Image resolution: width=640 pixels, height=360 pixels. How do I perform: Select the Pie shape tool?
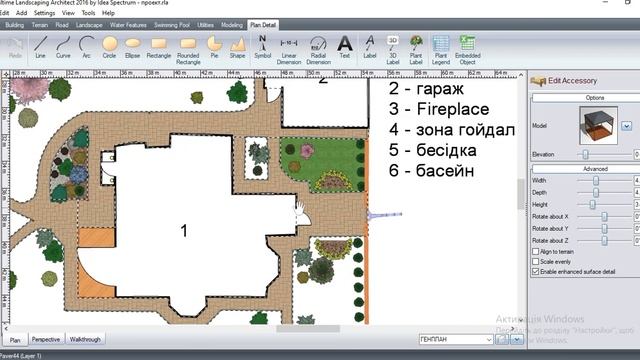click(214, 47)
